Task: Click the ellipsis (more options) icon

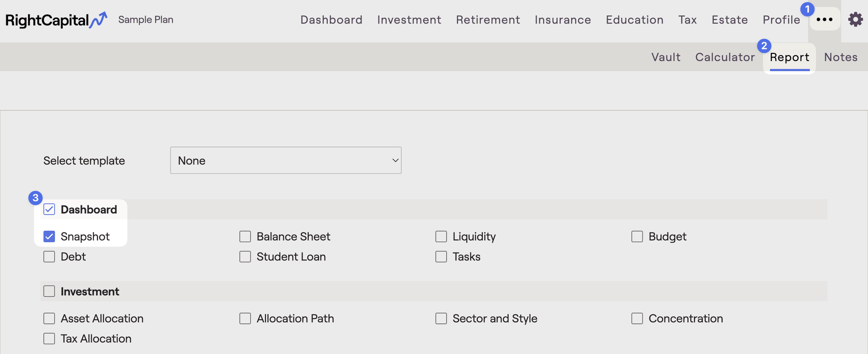Action: [x=825, y=19]
